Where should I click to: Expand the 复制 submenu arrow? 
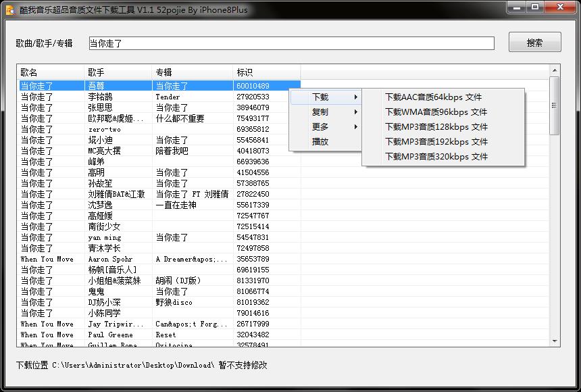pyautogui.click(x=356, y=112)
